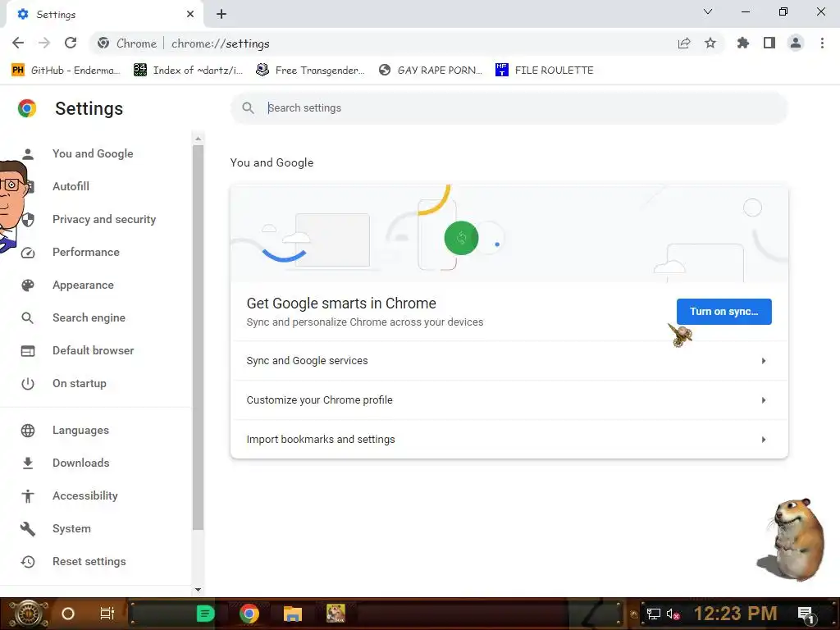
Task: Open the side panel icon
Action: coord(769,43)
